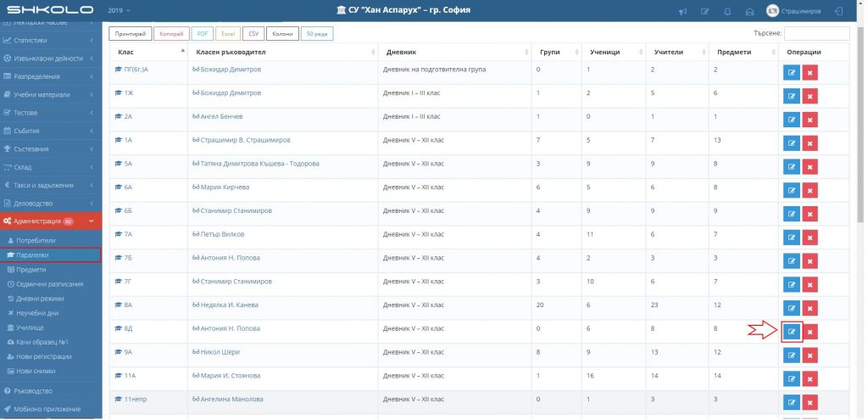Open the notifications bell
The width and height of the screenshot is (868, 420).
click(x=727, y=11)
